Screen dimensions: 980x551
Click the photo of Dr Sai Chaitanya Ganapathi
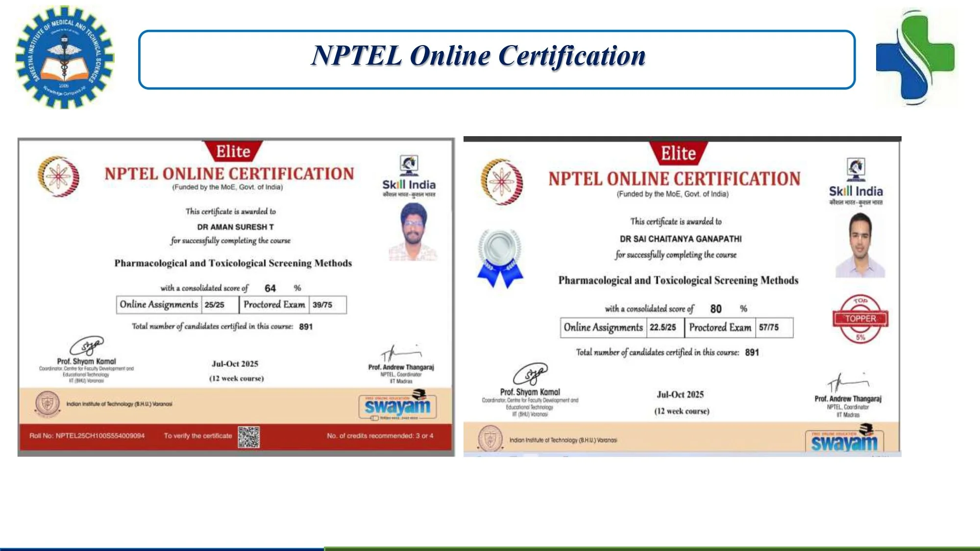(x=860, y=245)
